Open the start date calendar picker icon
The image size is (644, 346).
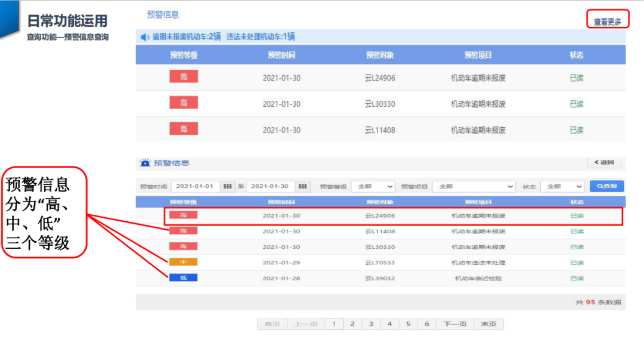pyautogui.click(x=228, y=187)
